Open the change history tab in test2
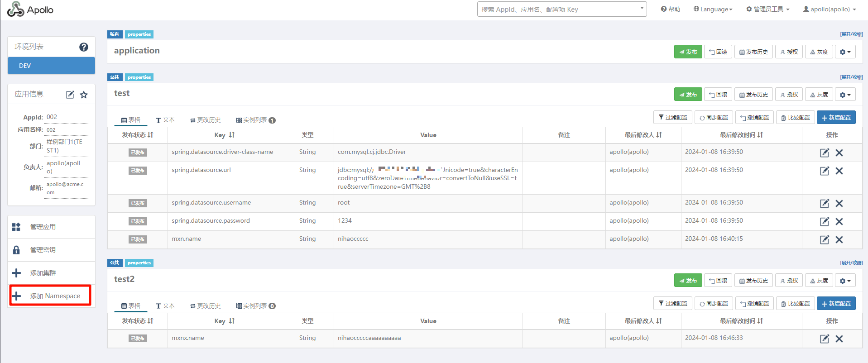868x363 pixels. point(205,306)
